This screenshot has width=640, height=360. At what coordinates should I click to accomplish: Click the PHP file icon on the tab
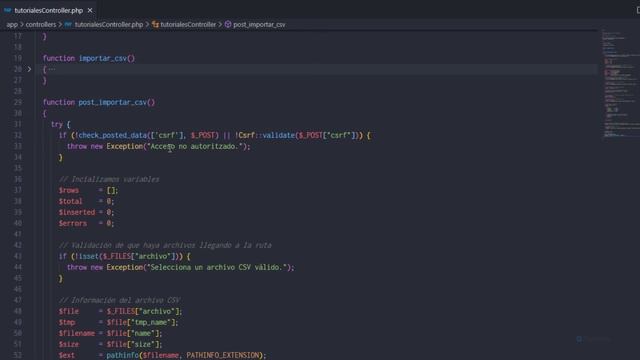(7, 10)
